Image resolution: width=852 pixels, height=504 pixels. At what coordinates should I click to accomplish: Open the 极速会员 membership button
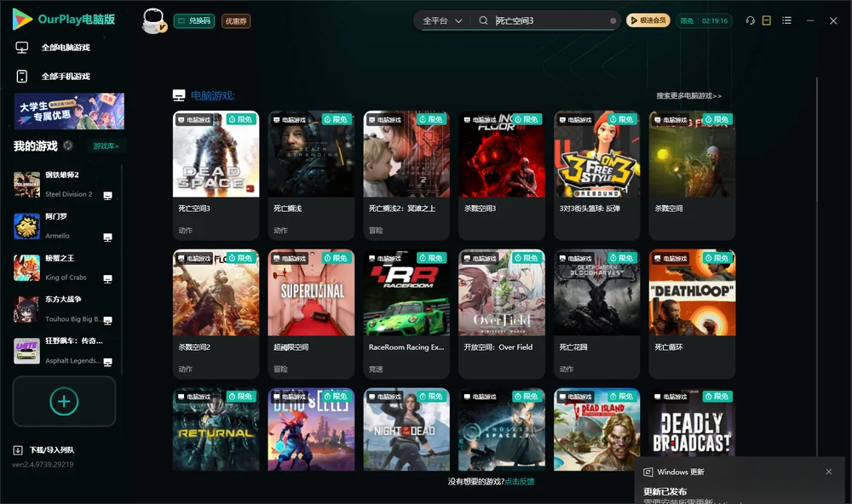(648, 20)
